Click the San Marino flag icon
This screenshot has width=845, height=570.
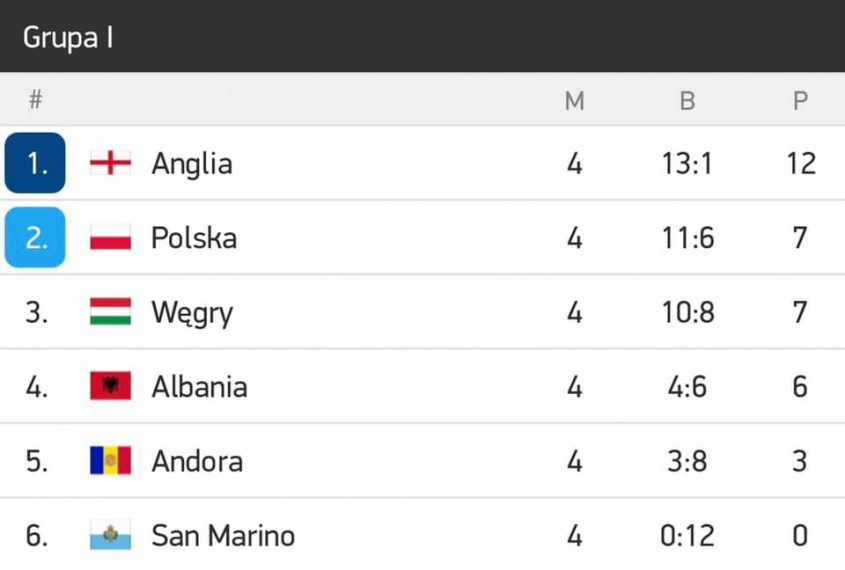(110, 535)
